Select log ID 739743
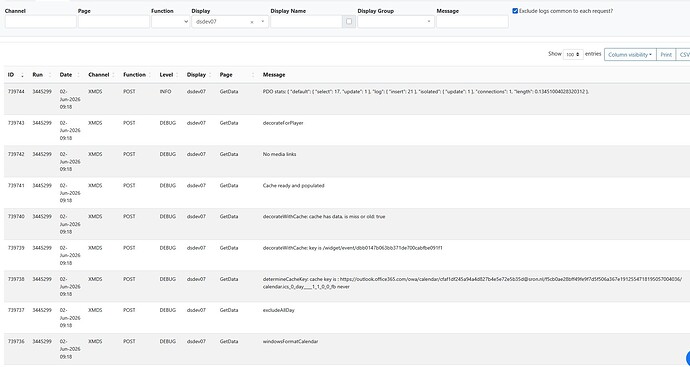 (x=16, y=123)
